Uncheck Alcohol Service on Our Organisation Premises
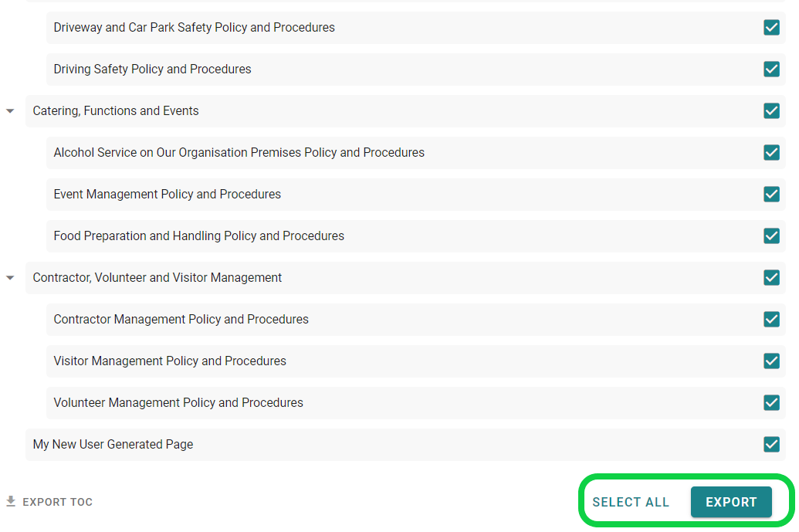Image resolution: width=799 pixels, height=532 pixels. coord(771,153)
